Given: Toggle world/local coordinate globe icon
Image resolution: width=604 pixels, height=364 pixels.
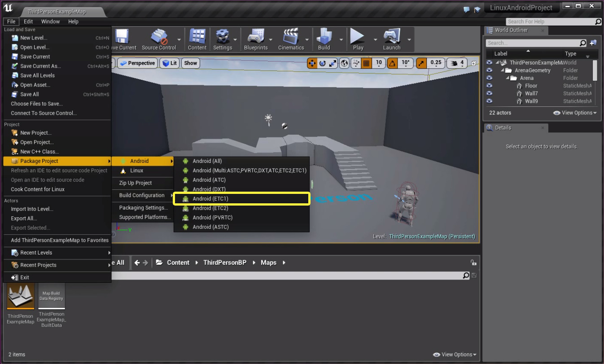Looking at the screenshot, I should [x=344, y=63].
